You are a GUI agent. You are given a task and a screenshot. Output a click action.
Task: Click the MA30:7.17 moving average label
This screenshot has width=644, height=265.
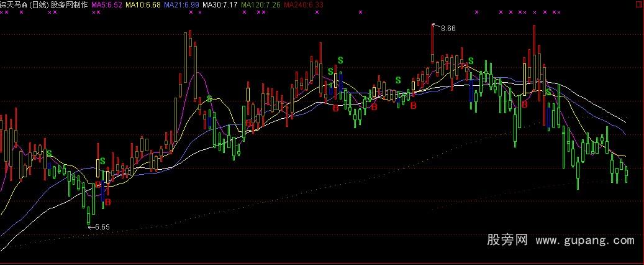click(x=220, y=5)
